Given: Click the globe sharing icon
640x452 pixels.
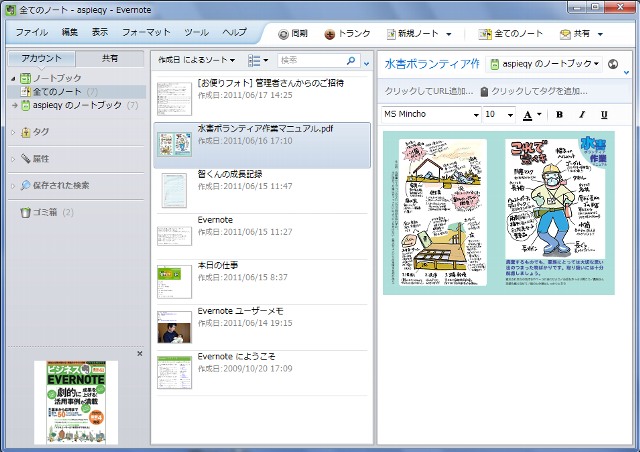Looking at the screenshot, I should 613,64.
